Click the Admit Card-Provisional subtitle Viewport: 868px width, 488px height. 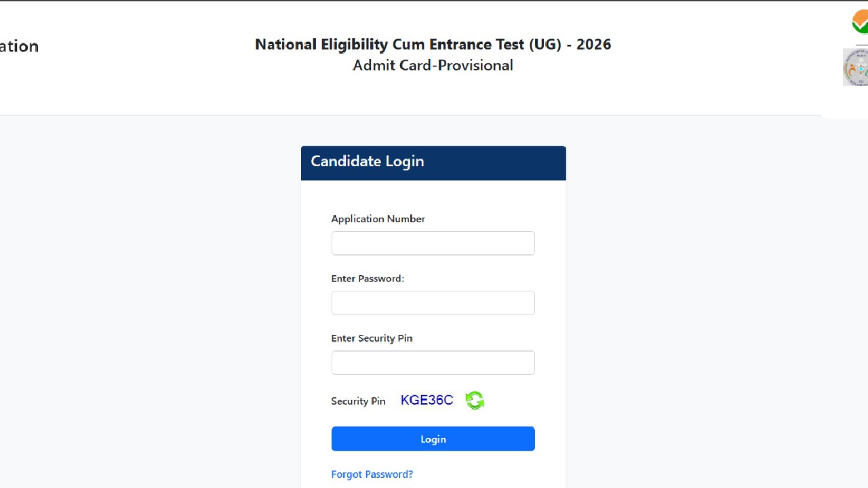tap(433, 65)
